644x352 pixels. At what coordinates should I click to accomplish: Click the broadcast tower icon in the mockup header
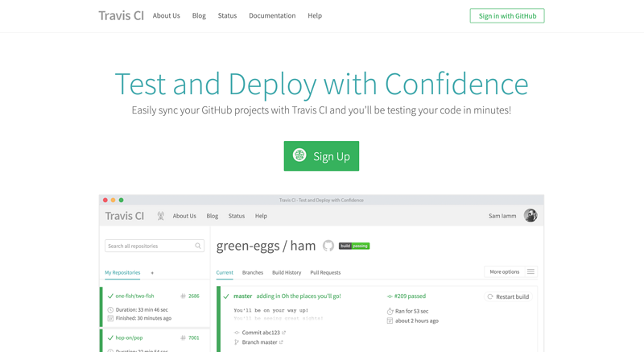point(160,216)
